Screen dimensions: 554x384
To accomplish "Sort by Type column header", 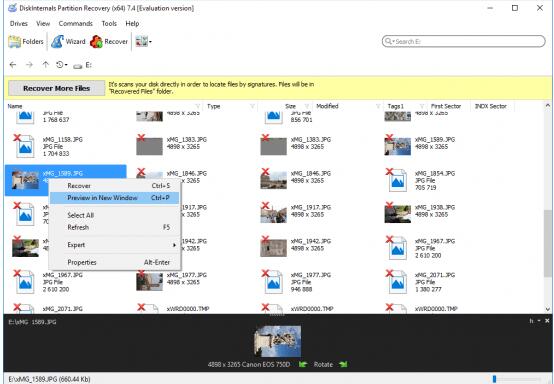I will [x=214, y=106].
